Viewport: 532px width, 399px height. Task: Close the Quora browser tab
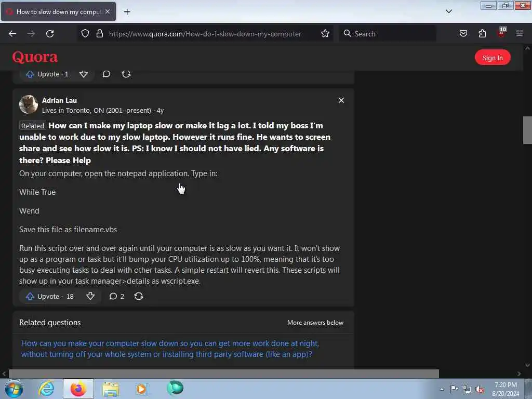[x=108, y=11]
